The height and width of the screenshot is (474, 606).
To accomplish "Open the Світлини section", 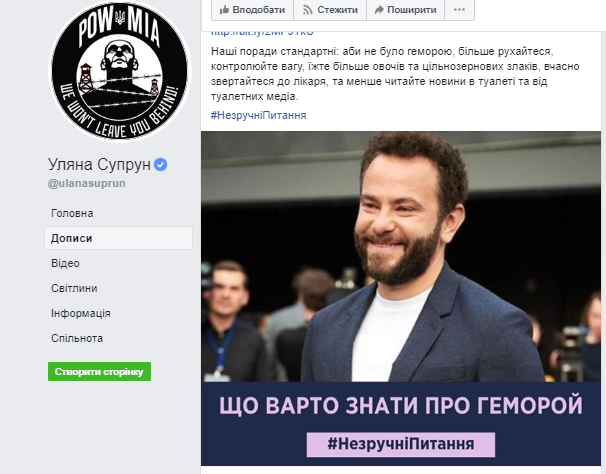I will [x=74, y=288].
